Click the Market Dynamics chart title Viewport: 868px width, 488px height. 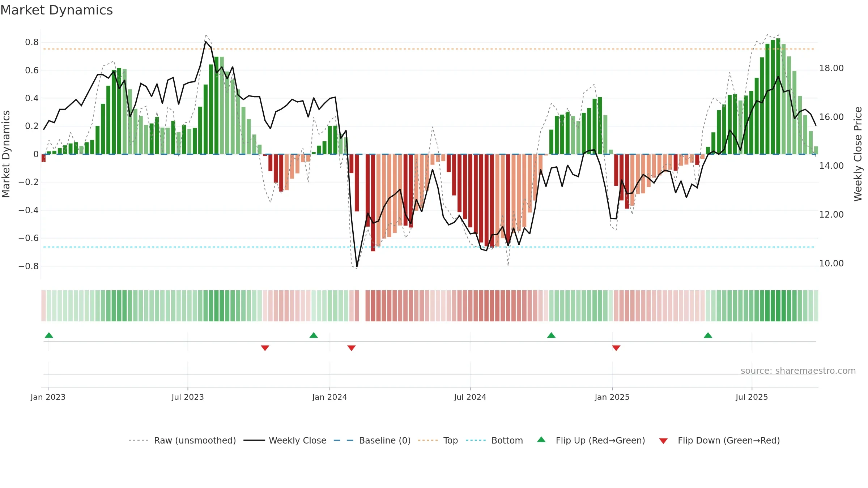56,10
